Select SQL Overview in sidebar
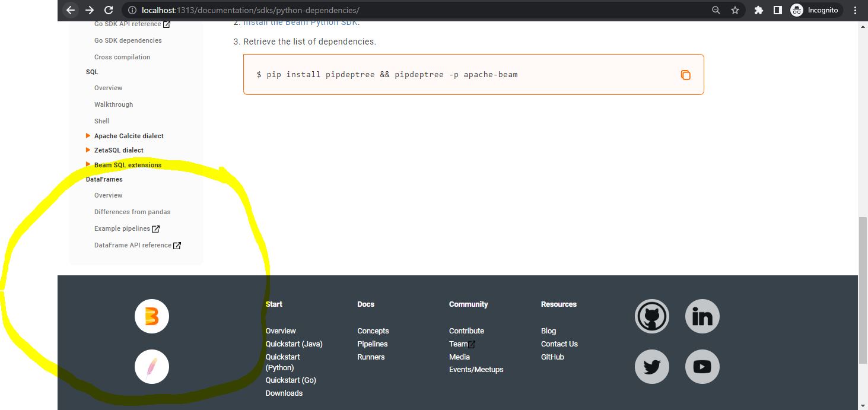Image resolution: width=868 pixels, height=410 pixels. tap(109, 88)
